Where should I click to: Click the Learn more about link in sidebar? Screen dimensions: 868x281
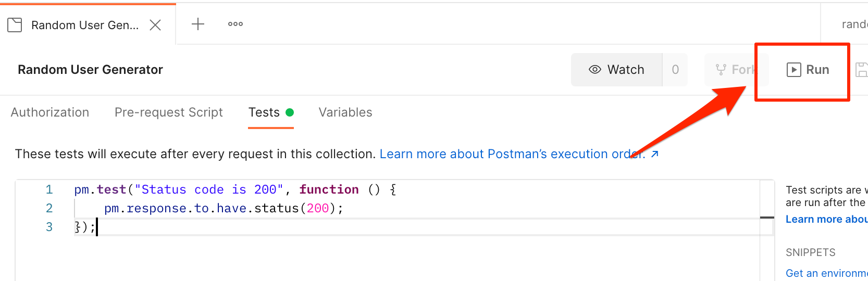point(826,219)
